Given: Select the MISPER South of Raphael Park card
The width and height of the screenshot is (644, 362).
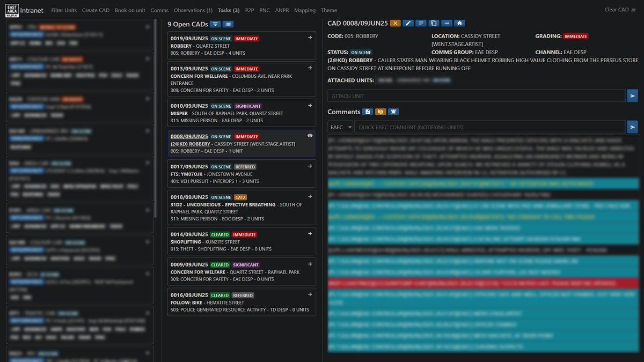Looking at the screenshot, I should [x=241, y=113].
